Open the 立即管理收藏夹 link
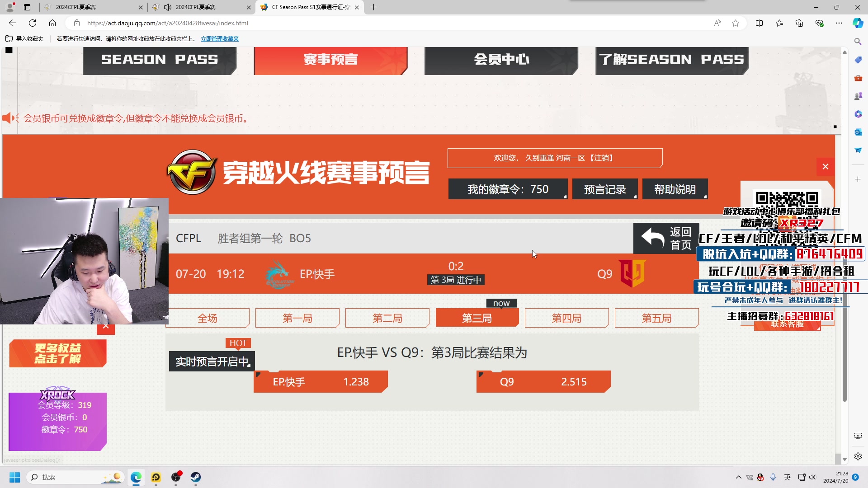The height and width of the screenshot is (488, 868). click(219, 39)
